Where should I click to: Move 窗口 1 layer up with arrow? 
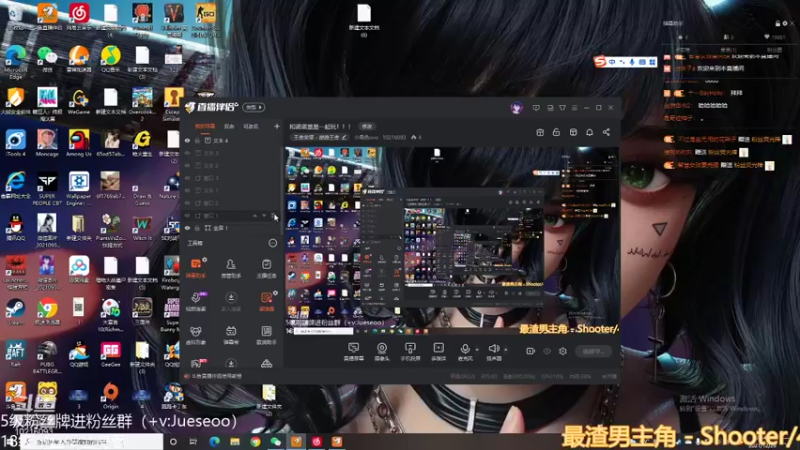(x=255, y=216)
